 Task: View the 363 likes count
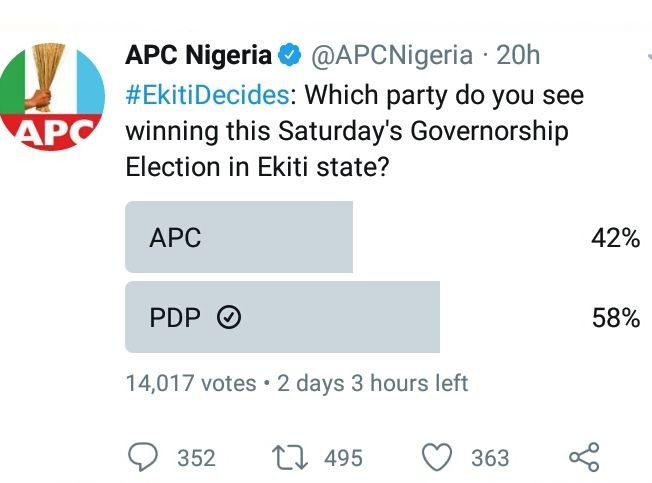pos(490,458)
